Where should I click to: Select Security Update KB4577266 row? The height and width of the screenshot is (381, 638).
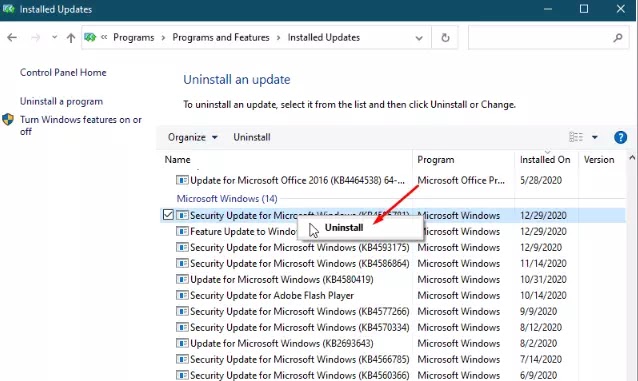(393, 311)
